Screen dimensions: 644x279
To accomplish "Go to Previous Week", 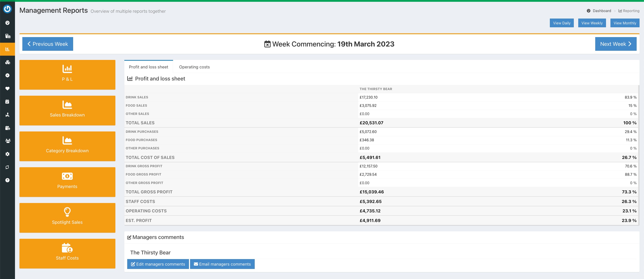I will pos(48,44).
